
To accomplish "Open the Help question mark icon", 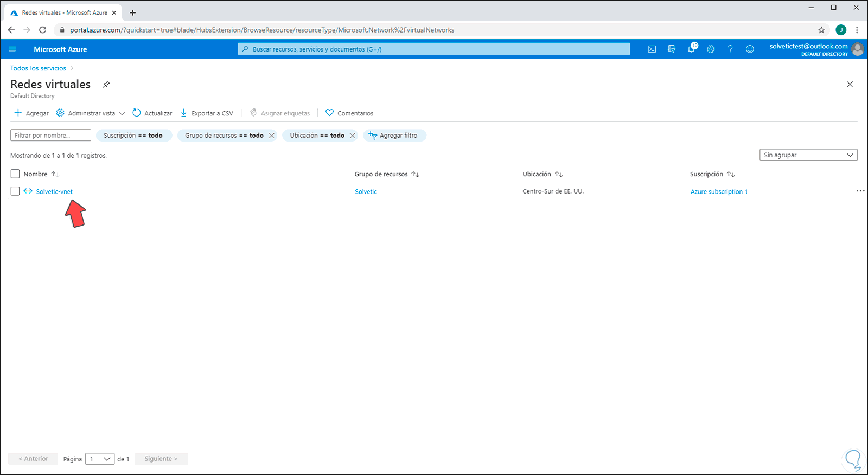I will (x=730, y=49).
